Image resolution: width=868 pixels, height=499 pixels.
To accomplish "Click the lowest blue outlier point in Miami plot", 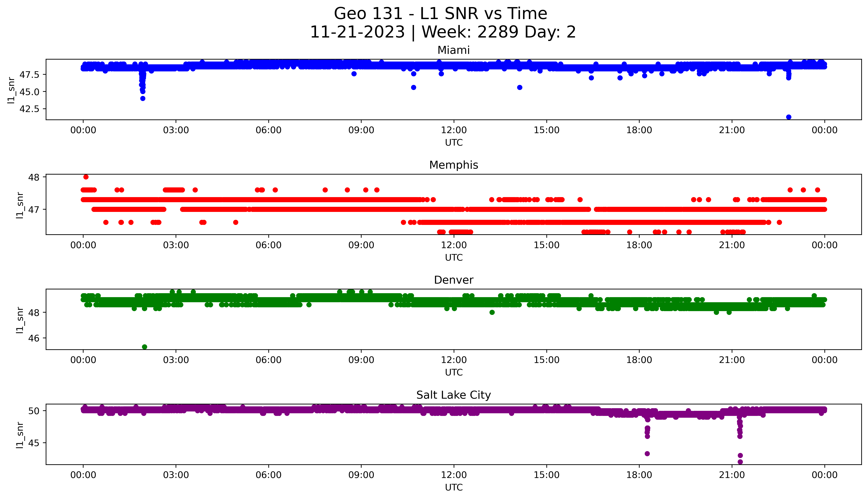I will pos(789,117).
